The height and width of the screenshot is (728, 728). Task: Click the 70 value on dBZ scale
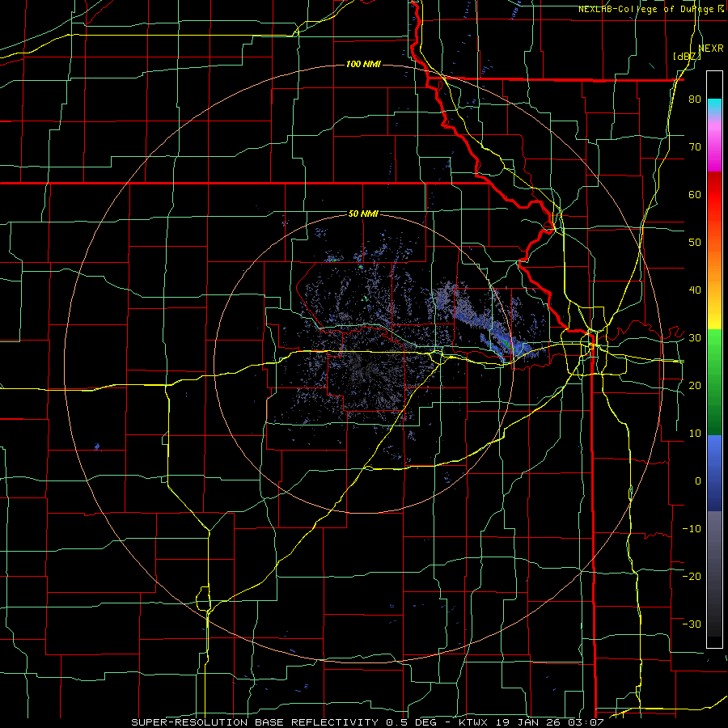point(695,147)
